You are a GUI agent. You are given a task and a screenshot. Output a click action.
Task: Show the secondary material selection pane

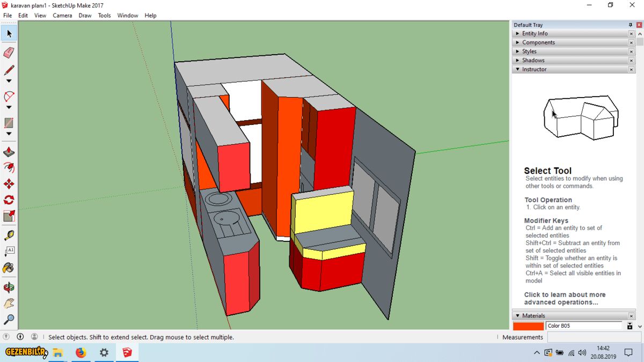tap(630, 326)
